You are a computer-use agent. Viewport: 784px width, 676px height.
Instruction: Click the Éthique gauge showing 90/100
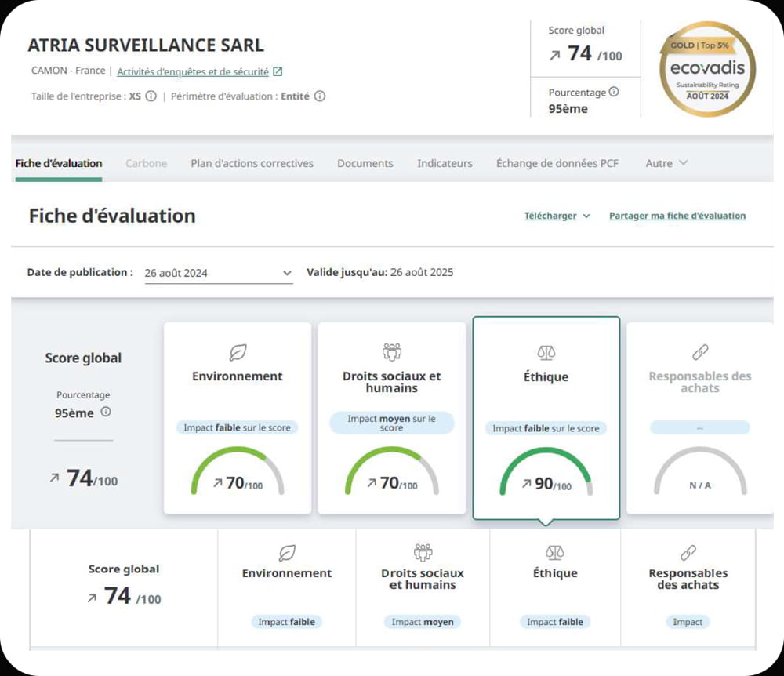click(546, 471)
